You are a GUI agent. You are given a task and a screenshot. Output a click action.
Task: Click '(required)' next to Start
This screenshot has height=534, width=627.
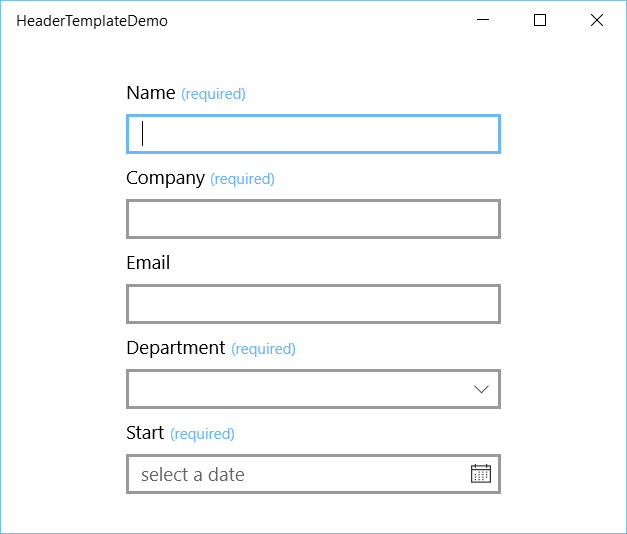[x=202, y=434]
